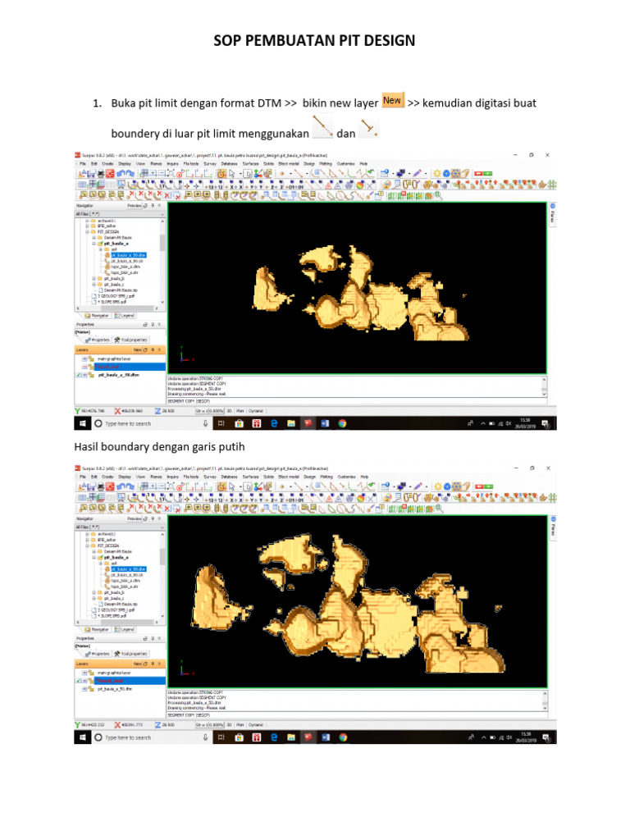630x840 pixels.
Task: Collapse pit_baula_a folder node in first screenshot
Action: [x=94, y=243]
